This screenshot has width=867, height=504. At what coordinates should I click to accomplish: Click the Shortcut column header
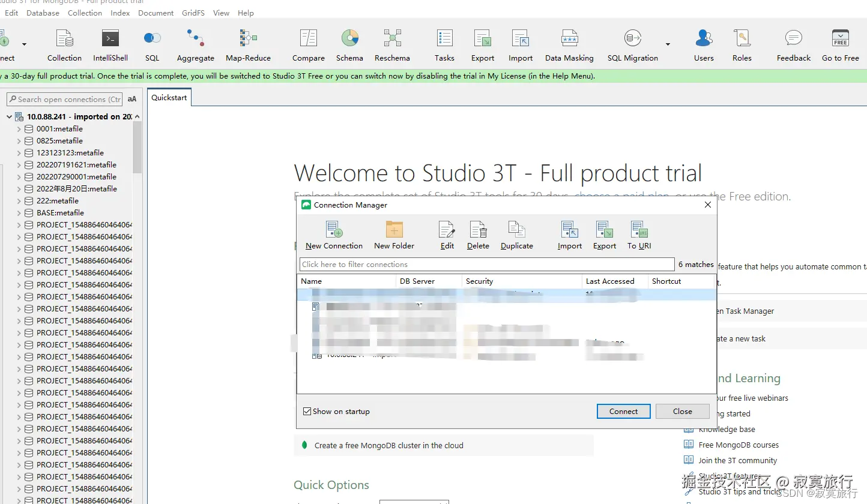tap(681, 281)
